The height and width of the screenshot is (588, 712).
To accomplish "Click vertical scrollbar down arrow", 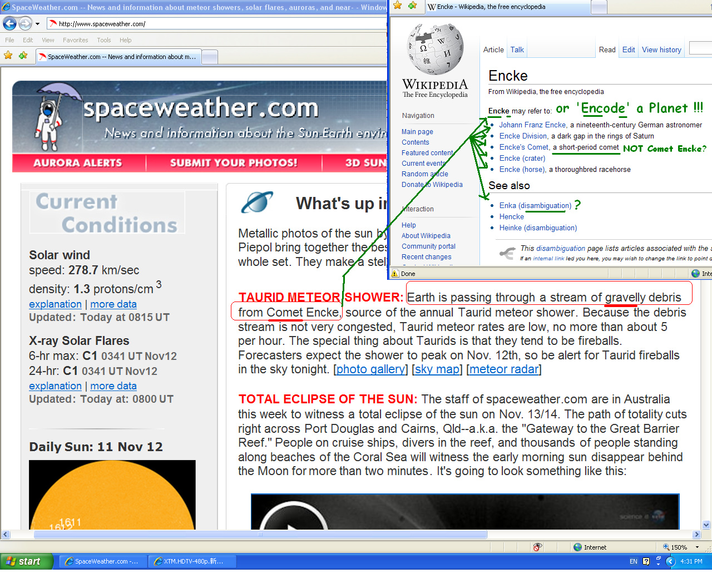I will [x=706, y=525].
